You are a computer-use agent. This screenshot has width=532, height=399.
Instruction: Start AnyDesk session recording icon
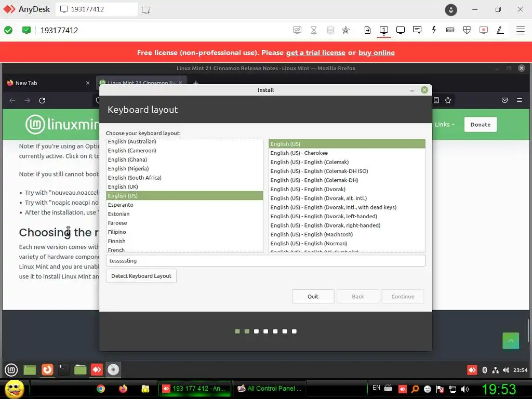tap(484, 30)
